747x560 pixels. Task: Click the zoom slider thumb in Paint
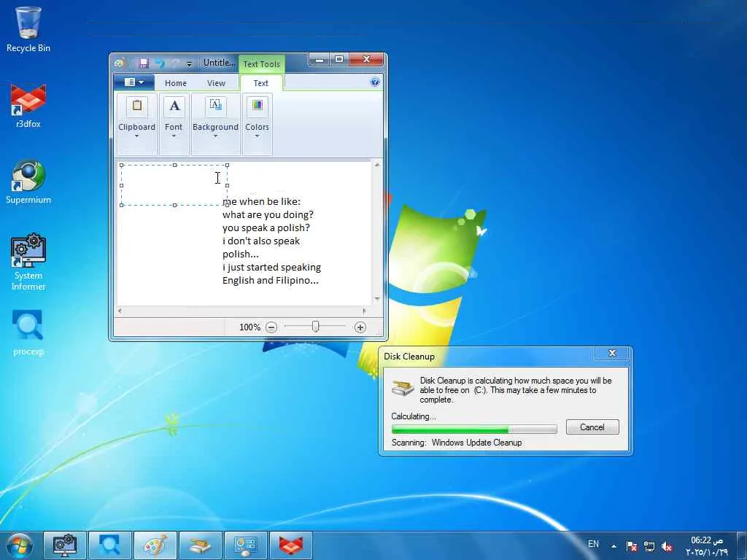315,327
